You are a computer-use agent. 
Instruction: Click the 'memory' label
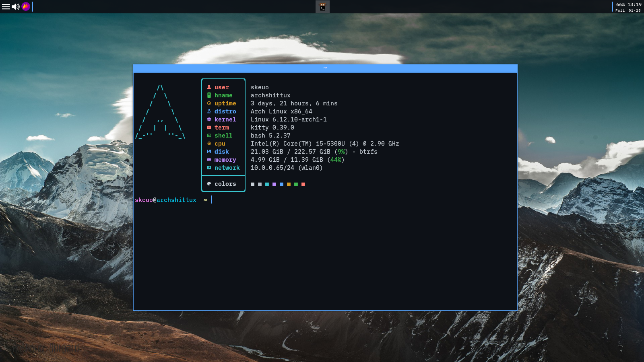click(225, 160)
